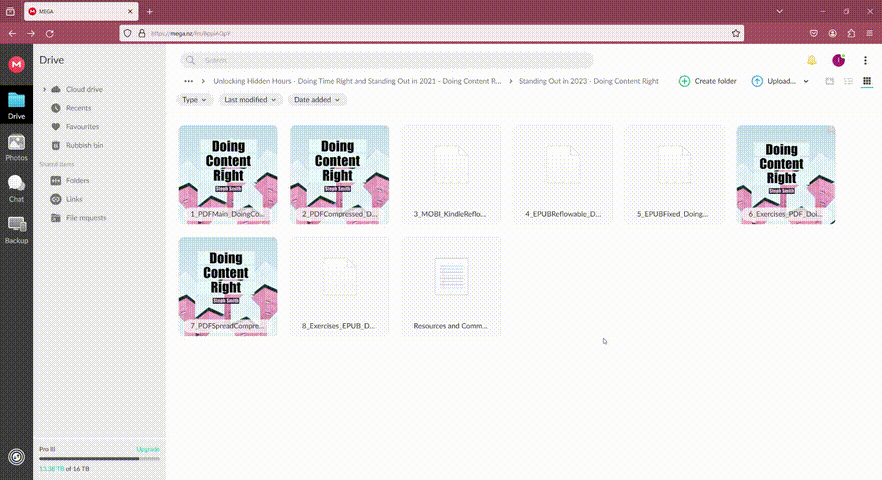Open the Type filter dropdown
The image size is (882, 480).
tap(194, 100)
